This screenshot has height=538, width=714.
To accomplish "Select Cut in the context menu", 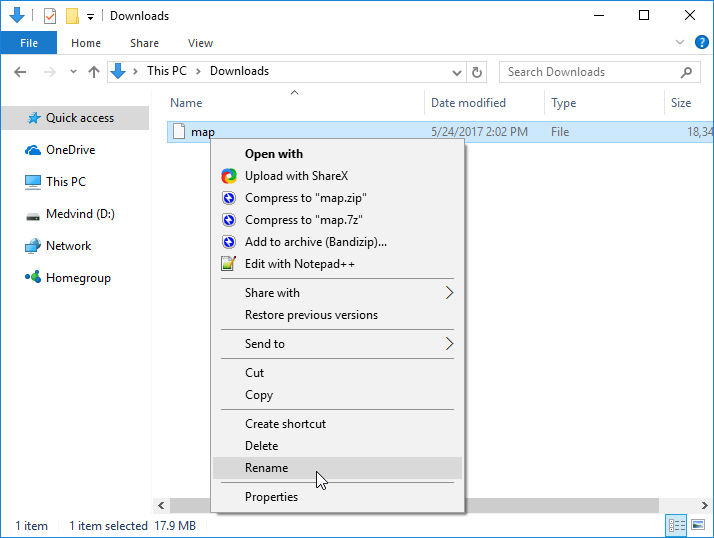I will (x=337, y=373).
